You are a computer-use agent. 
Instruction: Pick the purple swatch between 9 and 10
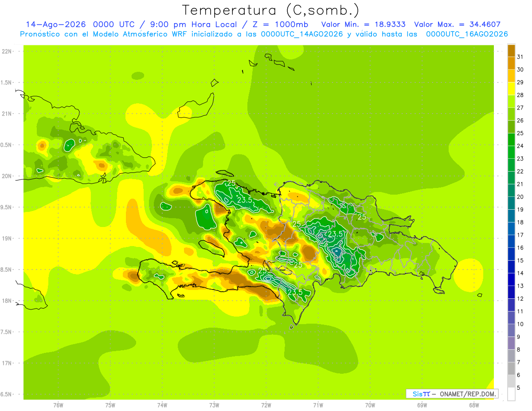tap(511, 330)
